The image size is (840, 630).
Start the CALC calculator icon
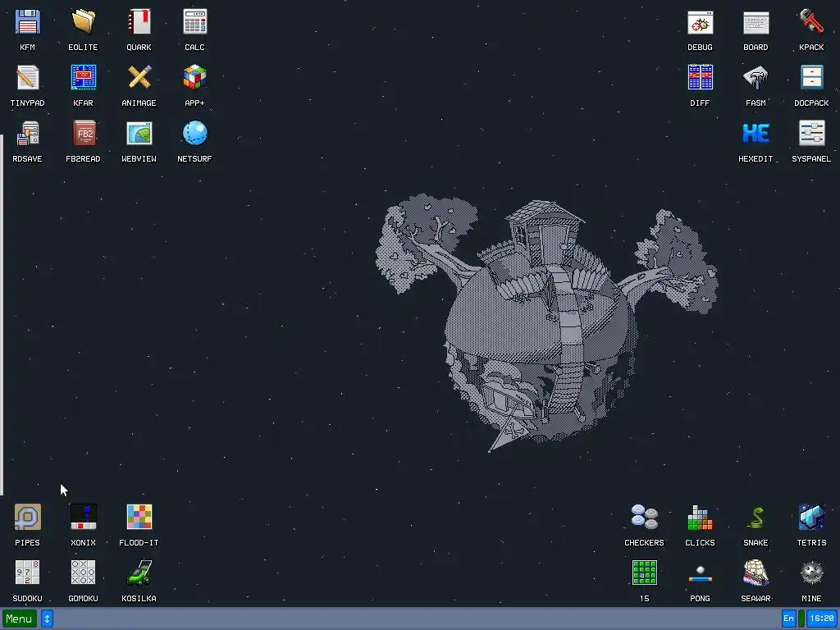point(194,22)
